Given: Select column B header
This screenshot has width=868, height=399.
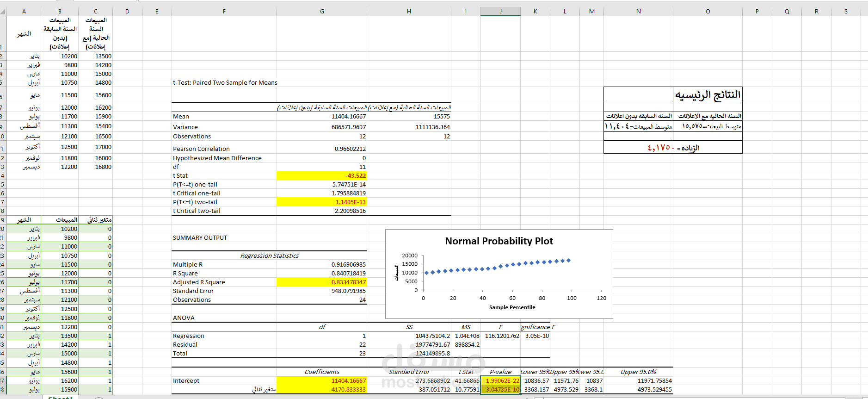Looking at the screenshot, I should [60, 11].
